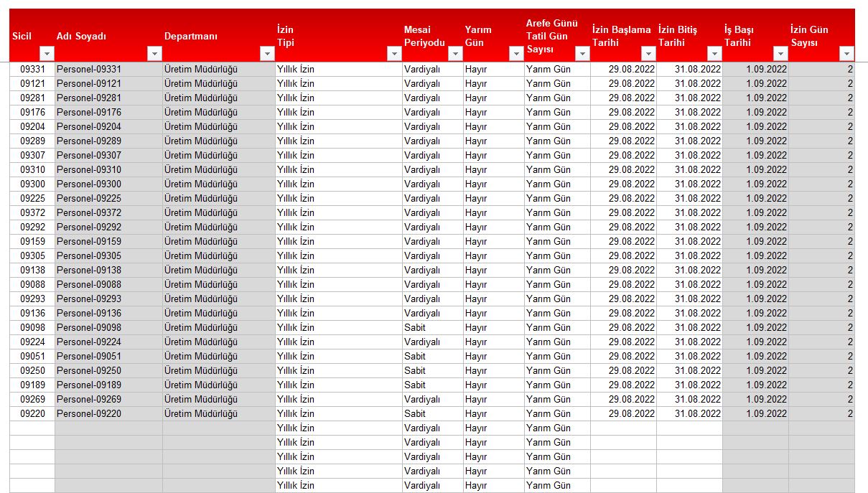Viewport: 868px width, 493px height.
Task: Select the İş Başı date for Personel-09372
Action: pyautogui.click(x=755, y=213)
